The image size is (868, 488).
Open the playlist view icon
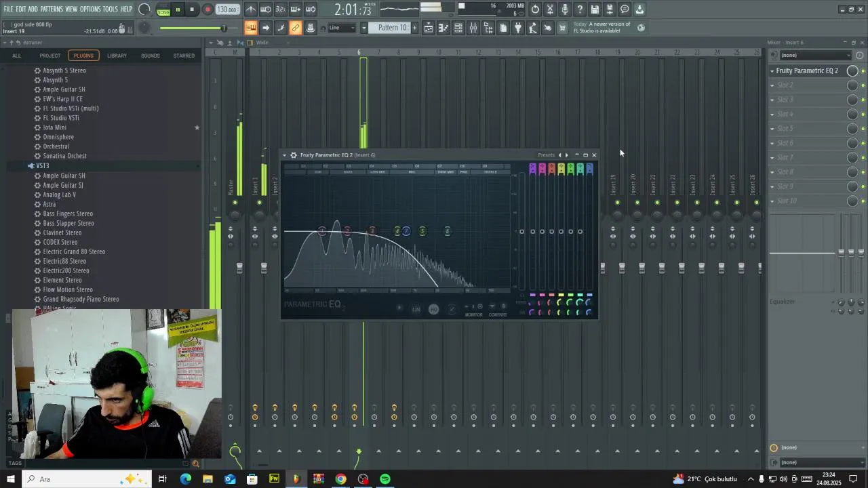[x=429, y=28]
